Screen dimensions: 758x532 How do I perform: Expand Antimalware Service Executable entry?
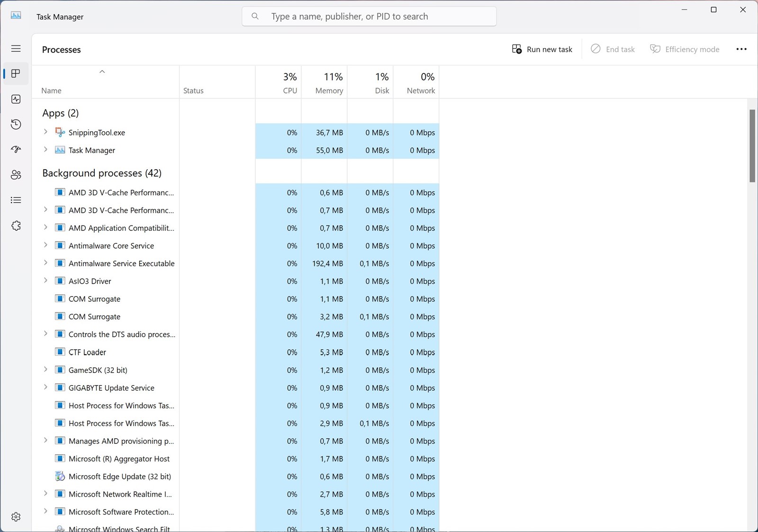click(45, 263)
